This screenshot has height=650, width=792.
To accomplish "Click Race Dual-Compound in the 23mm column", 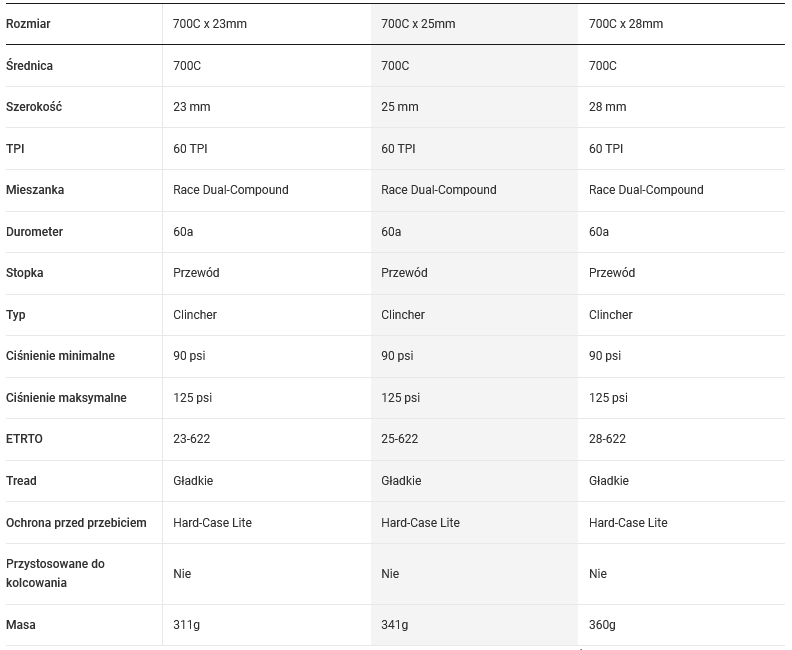I will (231, 190).
